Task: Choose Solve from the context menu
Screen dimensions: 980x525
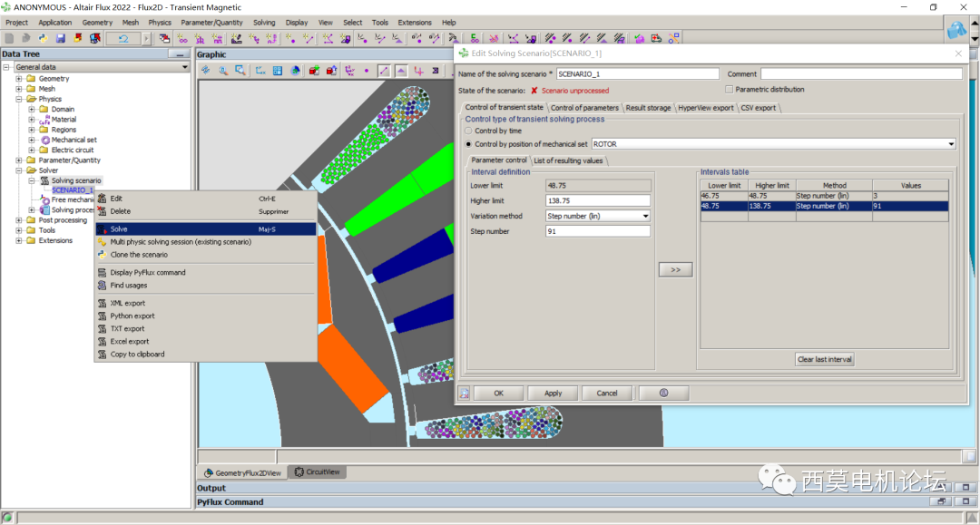Action: (x=120, y=229)
